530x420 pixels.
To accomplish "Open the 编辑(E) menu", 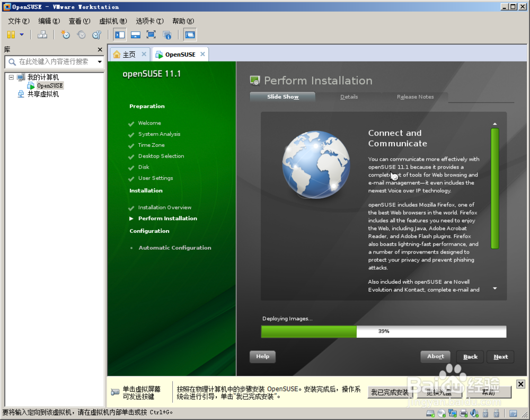I will coord(49,21).
